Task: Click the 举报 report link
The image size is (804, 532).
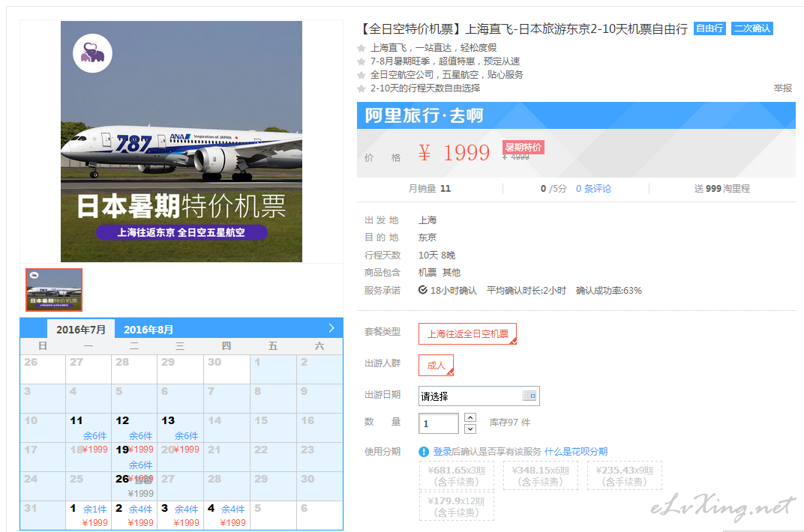Action: pos(782,88)
